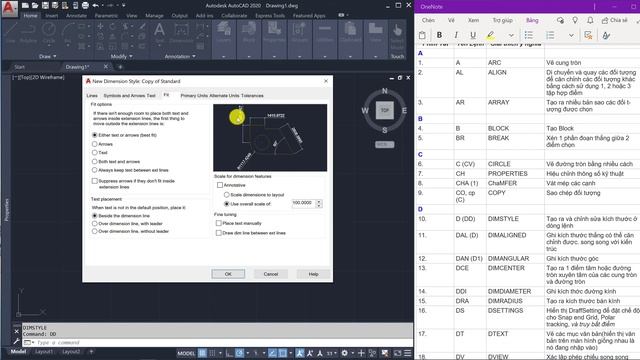The width and height of the screenshot is (640, 360).
Task: Click the workspace switching gear in status bar
Action: [x=345, y=353]
